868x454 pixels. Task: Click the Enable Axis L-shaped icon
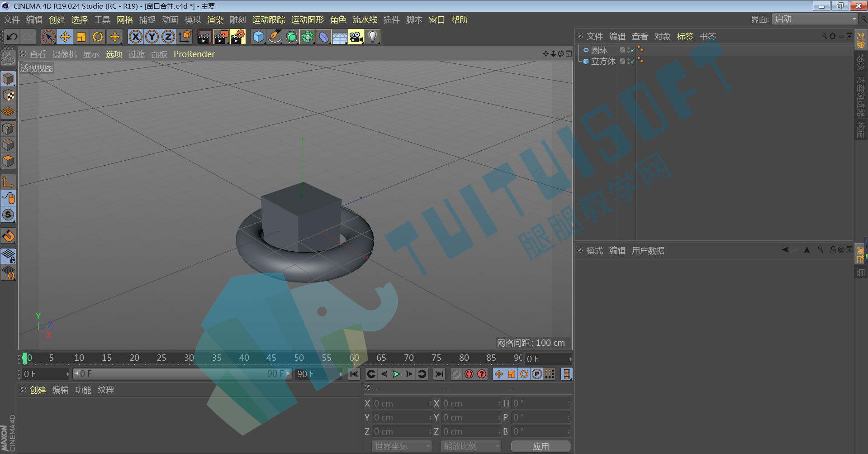8,182
